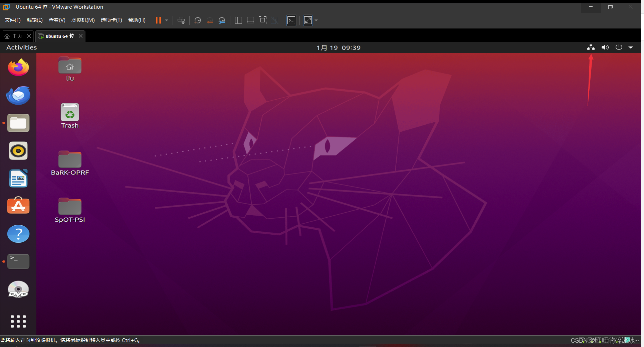Expand the power options dropdown arrow

coord(167,20)
